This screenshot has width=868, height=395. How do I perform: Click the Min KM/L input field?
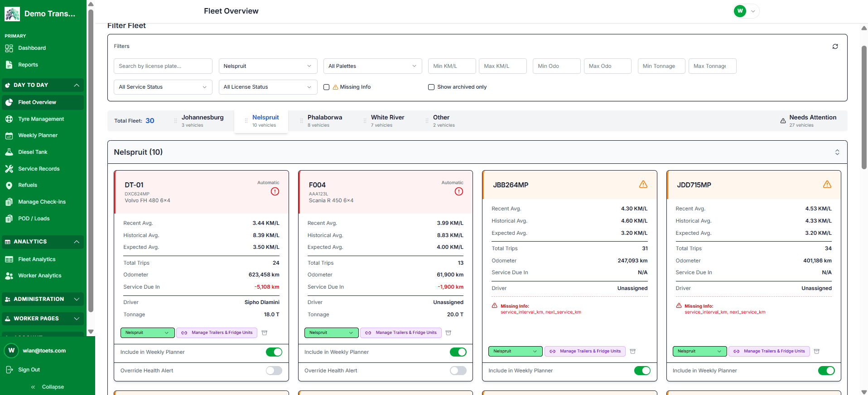[x=452, y=66]
